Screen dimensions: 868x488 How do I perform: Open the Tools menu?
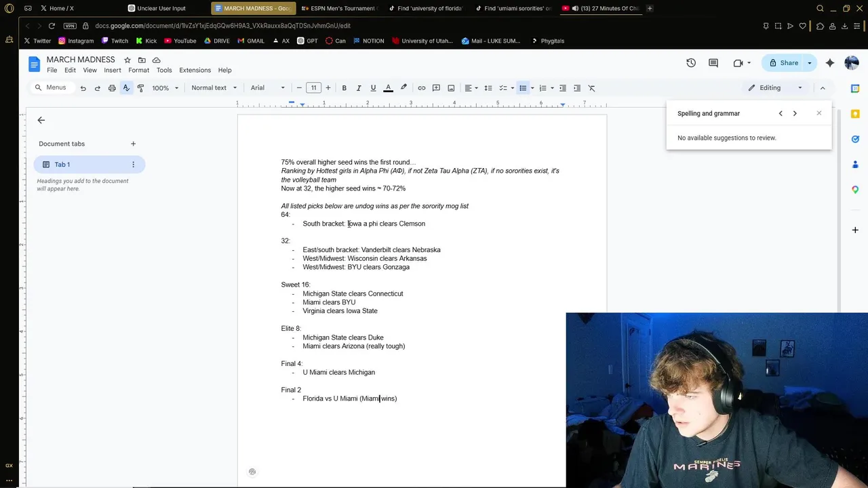164,70
